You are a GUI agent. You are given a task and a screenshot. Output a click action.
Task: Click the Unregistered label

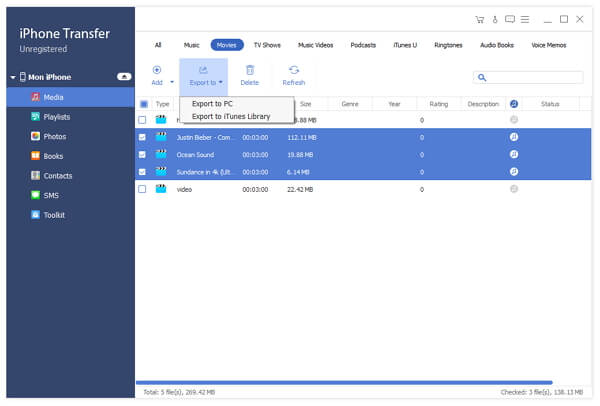click(43, 49)
